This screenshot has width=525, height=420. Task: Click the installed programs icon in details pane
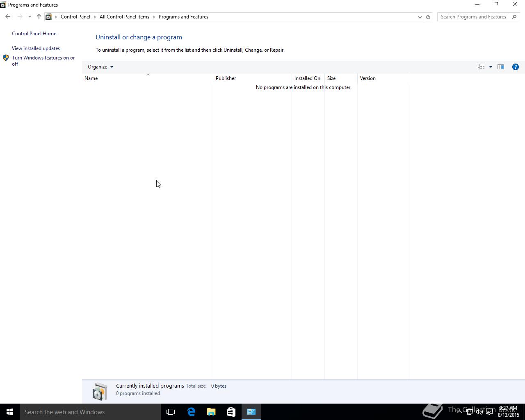100,391
